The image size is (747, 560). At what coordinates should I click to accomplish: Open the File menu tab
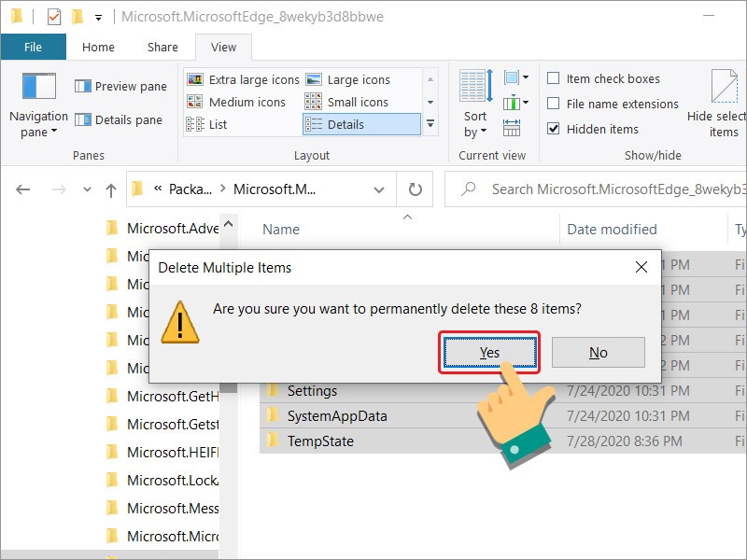(x=33, y=47)
